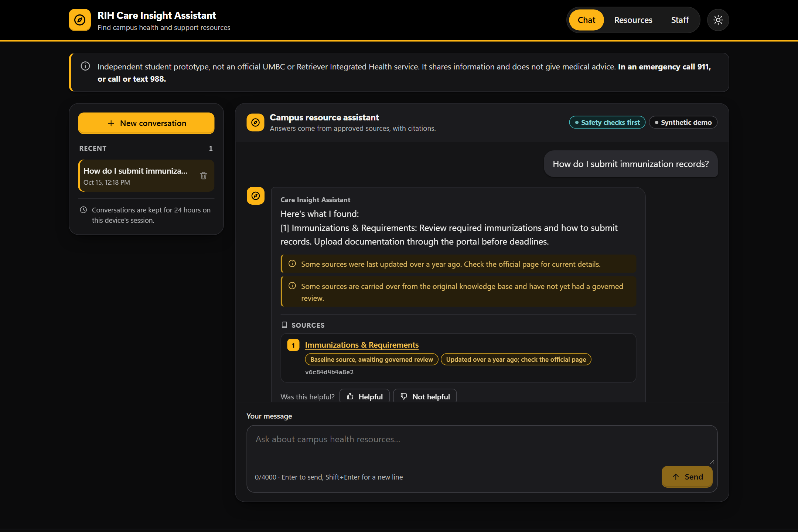This screenshot has height=532, width=798.
Task: Click the info icon on the year-old sources warning
Action: tap(292, 264)
